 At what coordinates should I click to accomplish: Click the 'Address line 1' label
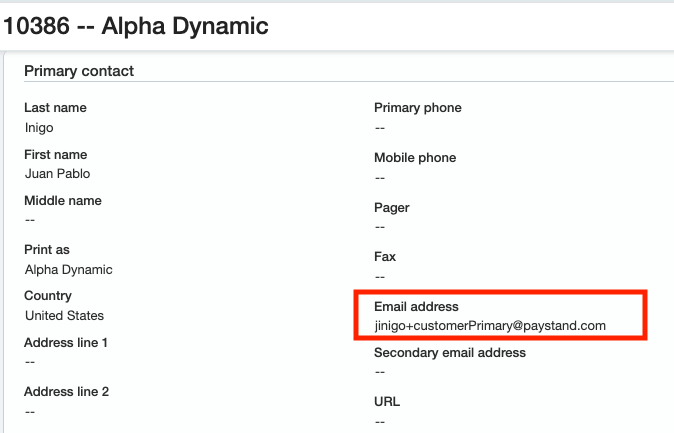click(x=66, y=343)
